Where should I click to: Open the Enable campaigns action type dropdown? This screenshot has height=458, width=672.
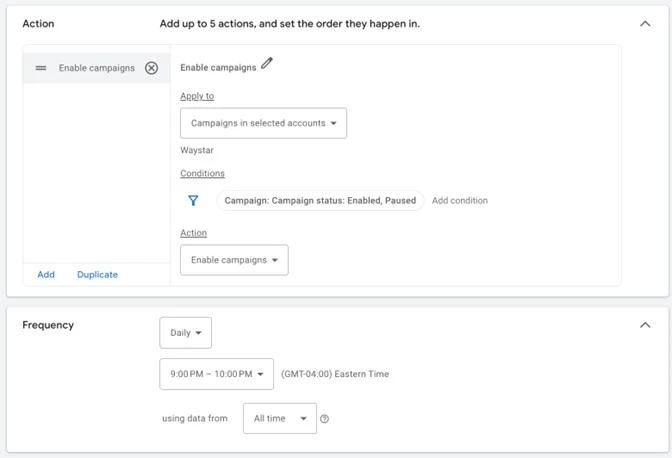(x=234, y=260)
